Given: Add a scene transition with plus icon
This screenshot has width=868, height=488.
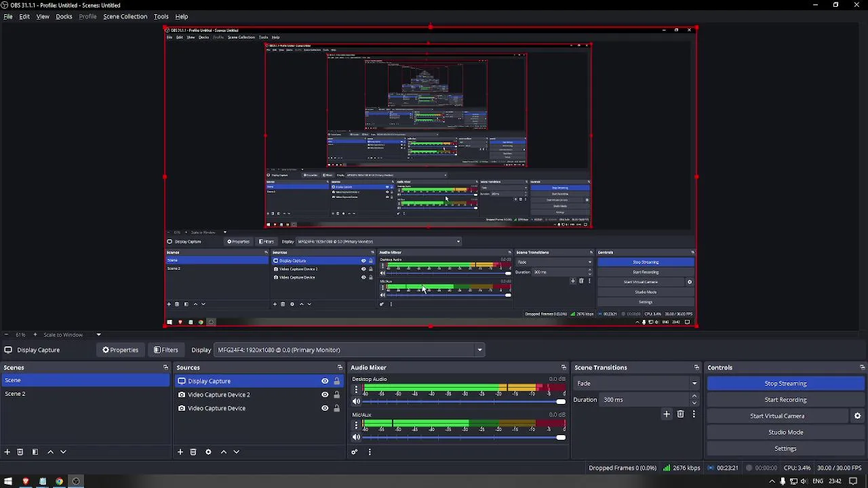Looking at the screenshot, I should tap(667, 414).
